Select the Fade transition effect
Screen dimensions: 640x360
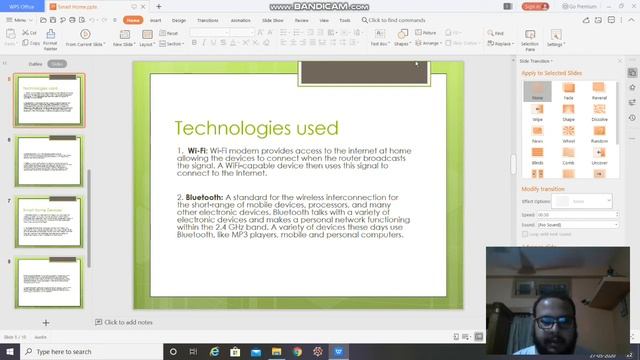(568, 91)
